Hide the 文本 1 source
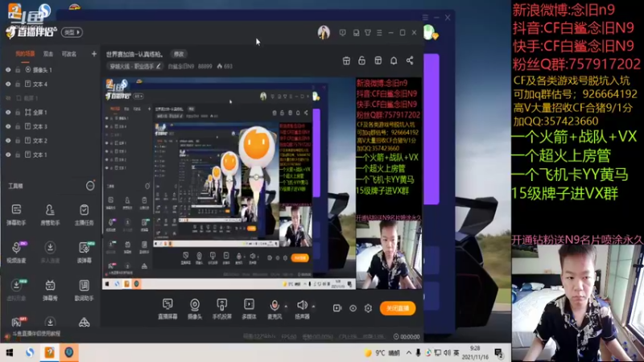The height and width of the screenshot is (362, 644). pyautogui.click(x=8, y=154)
